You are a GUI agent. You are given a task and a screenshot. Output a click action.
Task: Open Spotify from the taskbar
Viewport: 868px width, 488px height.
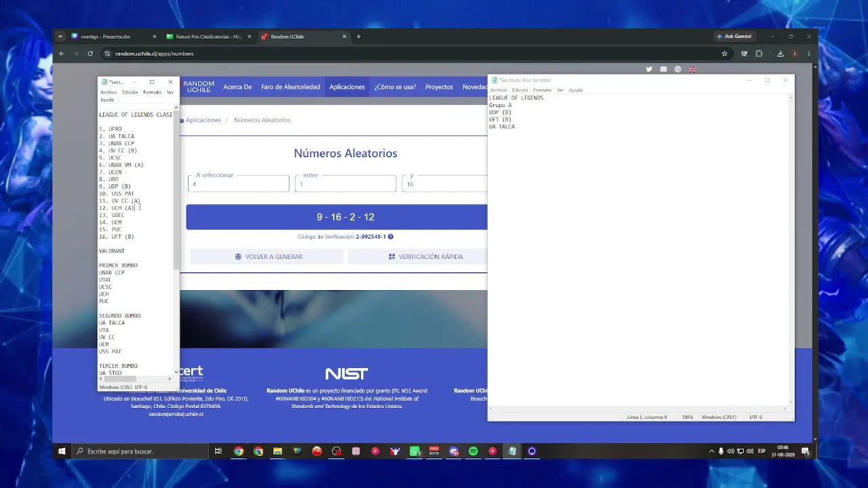click(473, 451)
